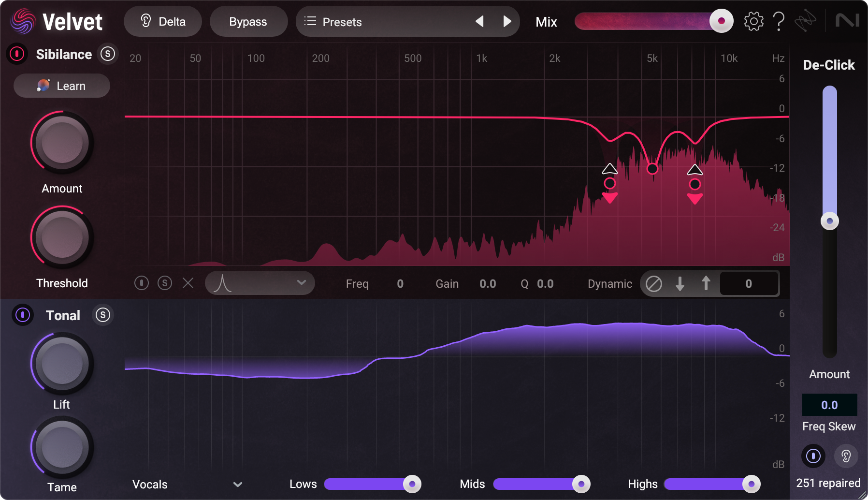868x500 pixels.
Task: Click the downward dynamic mode arrow icon
Action: [x=680, y=283]
